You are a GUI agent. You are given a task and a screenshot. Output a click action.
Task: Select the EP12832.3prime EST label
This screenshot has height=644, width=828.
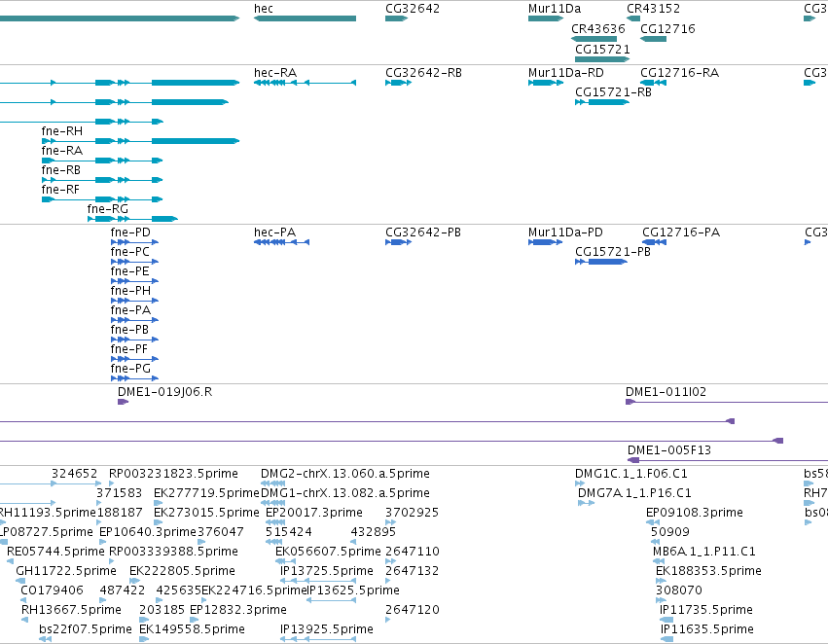click(237, 611)
